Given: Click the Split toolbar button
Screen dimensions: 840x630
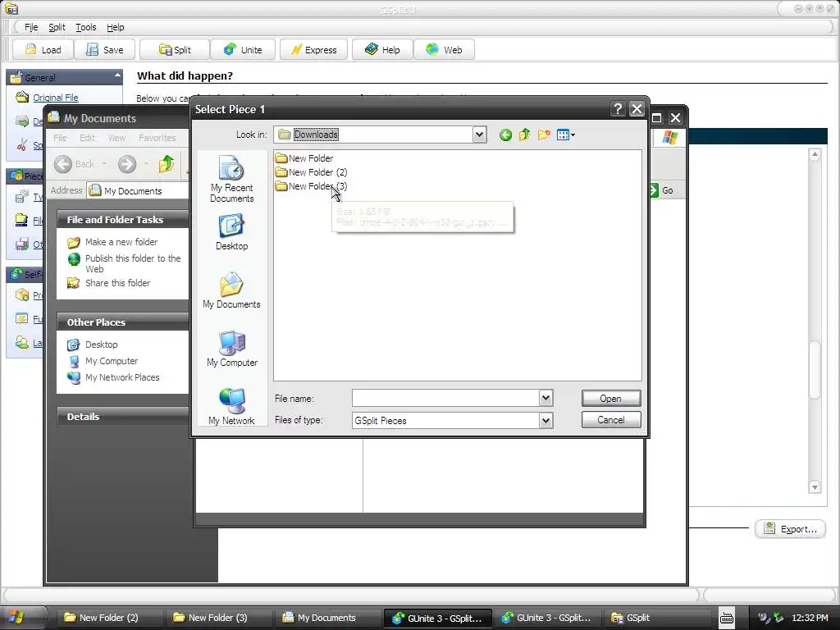Looking at the screenshot, I should (x=175, y=50).
